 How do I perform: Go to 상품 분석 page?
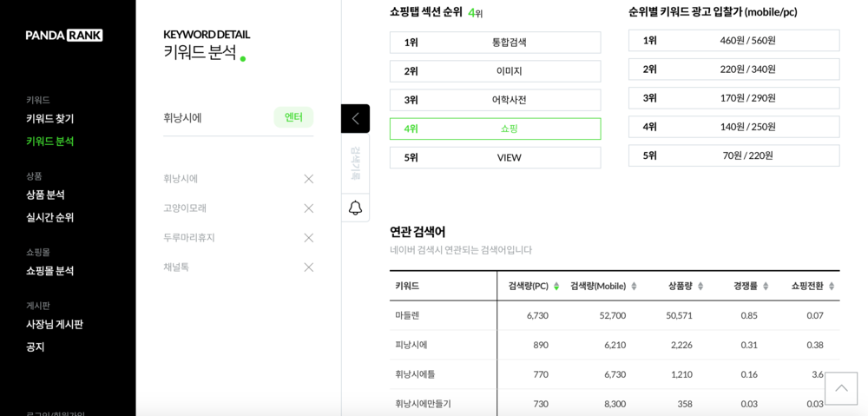(45, 195)
